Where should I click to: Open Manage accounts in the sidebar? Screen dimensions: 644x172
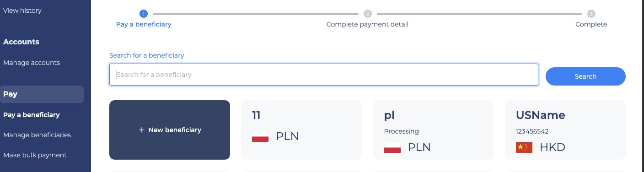(32, 63)
